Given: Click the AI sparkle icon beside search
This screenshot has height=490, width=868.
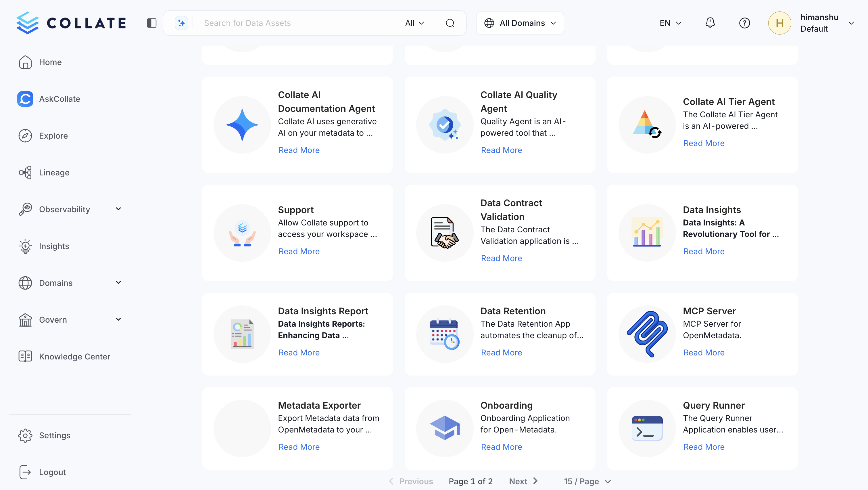Looking at the screenshot, I should [181, 23].
